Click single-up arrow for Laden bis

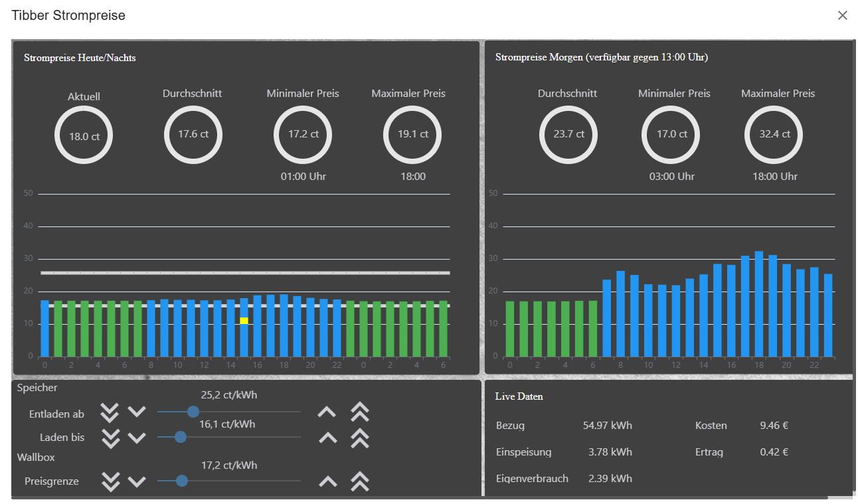click(x=328, y=438)
